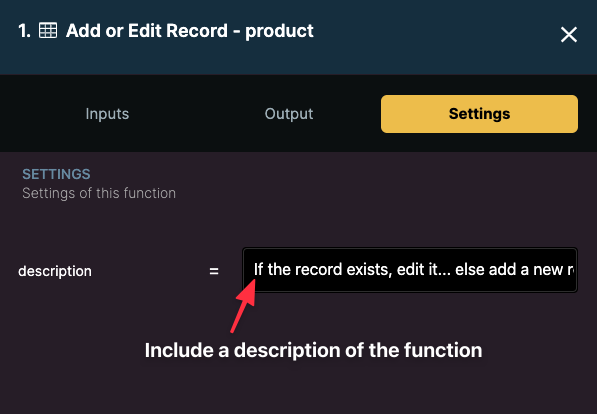Select the 'Settings of this function' subtitle
Viewport: 597px width, 414px height.
[x=99, y=193]
